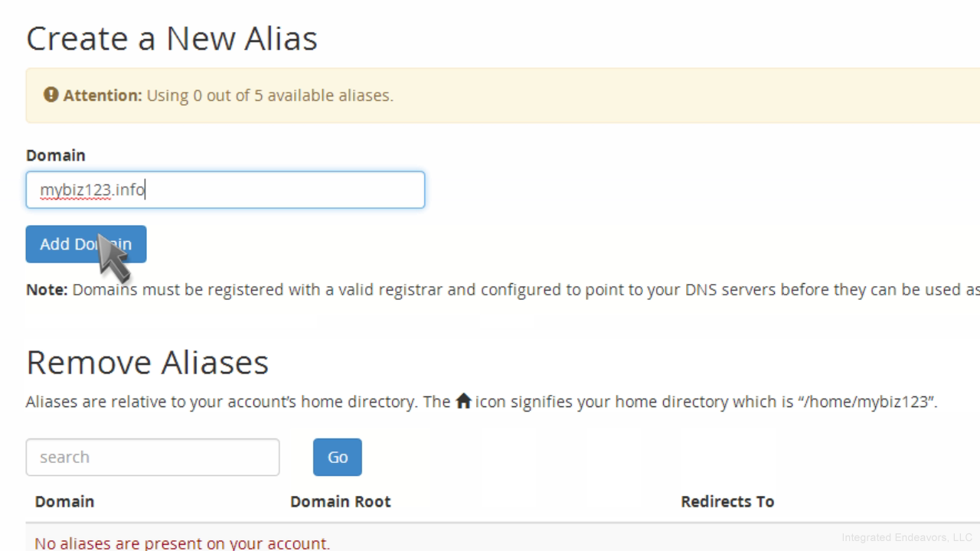The height and width of the screenshot is (551, 980).
Task: Click the blue Go search button
Action: pyautogui.click(x=337, y=457)
